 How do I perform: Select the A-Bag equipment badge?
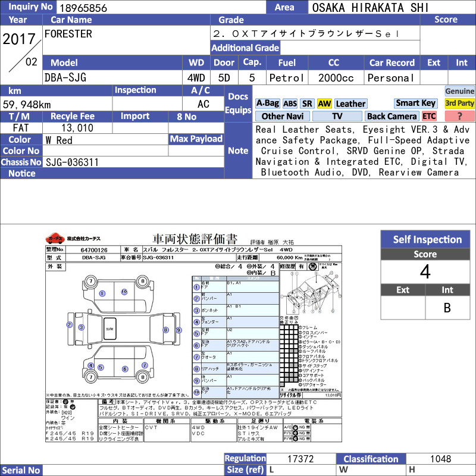(267, 103)
